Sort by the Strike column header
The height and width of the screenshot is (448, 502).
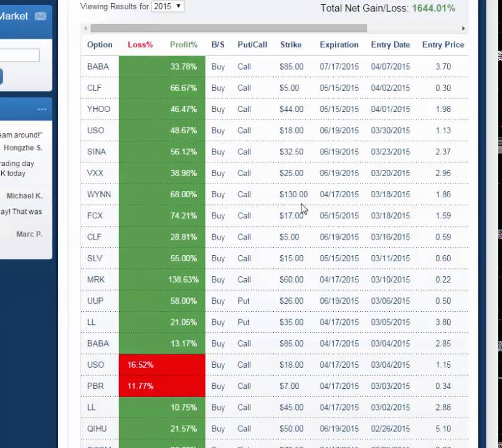pyautogui.click(x=291, y=45)
